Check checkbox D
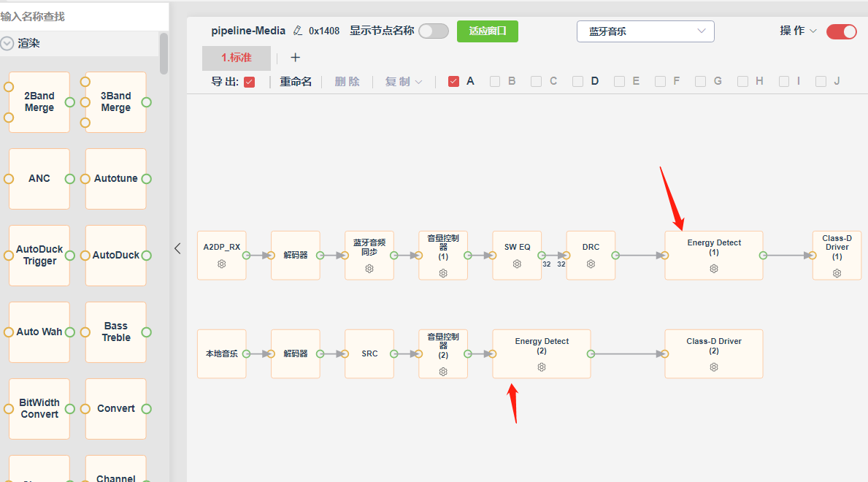The height and width of the screenshot is (482, 868). coord(577,82)
